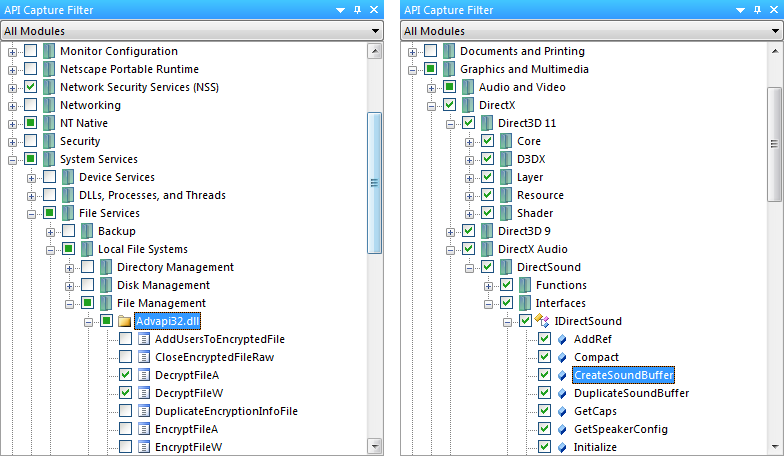The image size is (784, 456).
Task: Click the CreateSoundBuffer method icon
Action: point(562,376)
